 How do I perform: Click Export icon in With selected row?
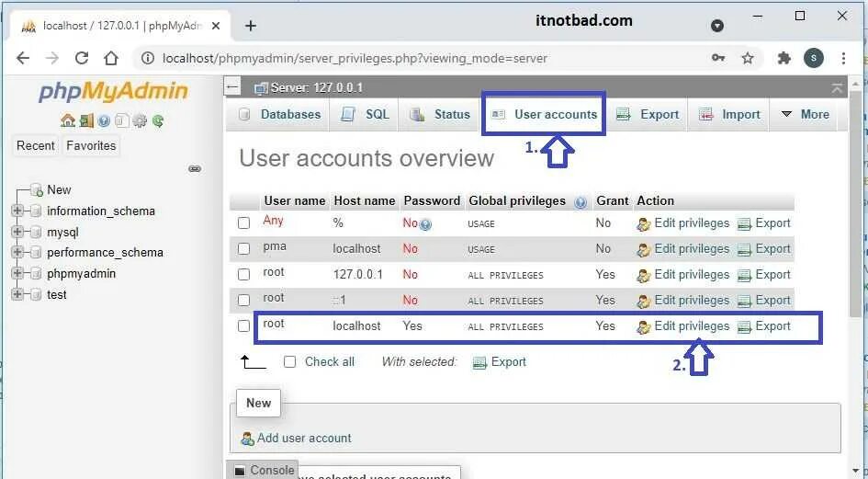point(479,363)
